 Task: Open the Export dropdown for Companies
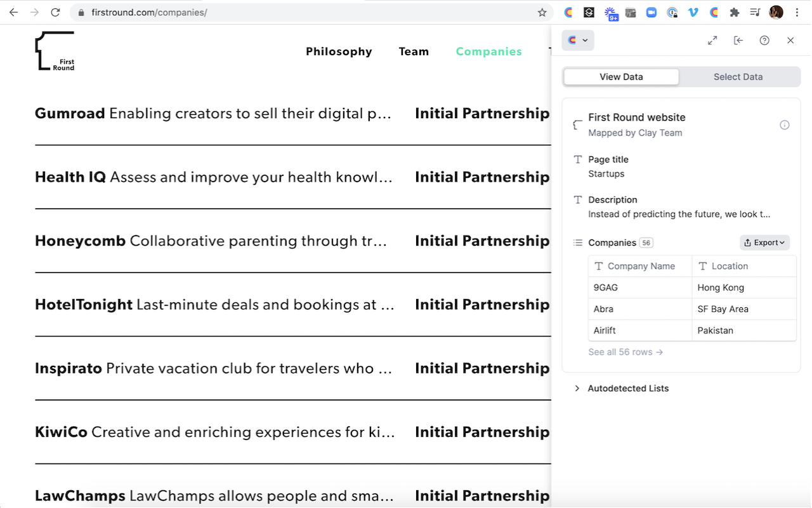764,243
